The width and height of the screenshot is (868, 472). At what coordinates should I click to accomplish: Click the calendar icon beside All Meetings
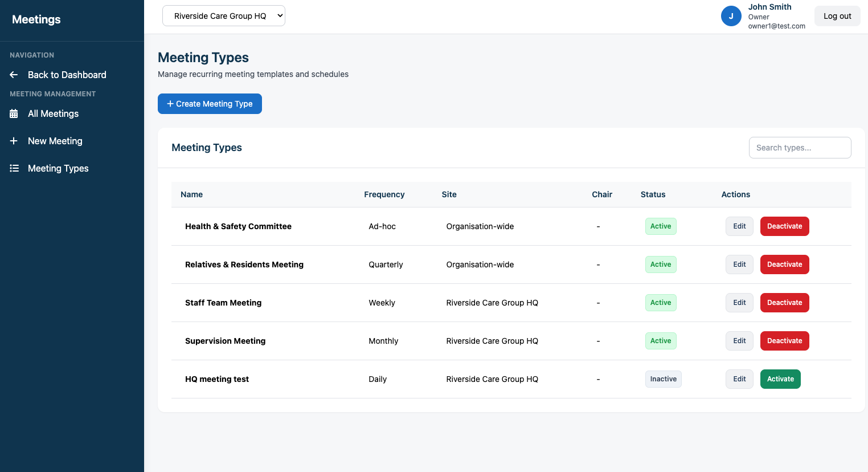point(14,113)
